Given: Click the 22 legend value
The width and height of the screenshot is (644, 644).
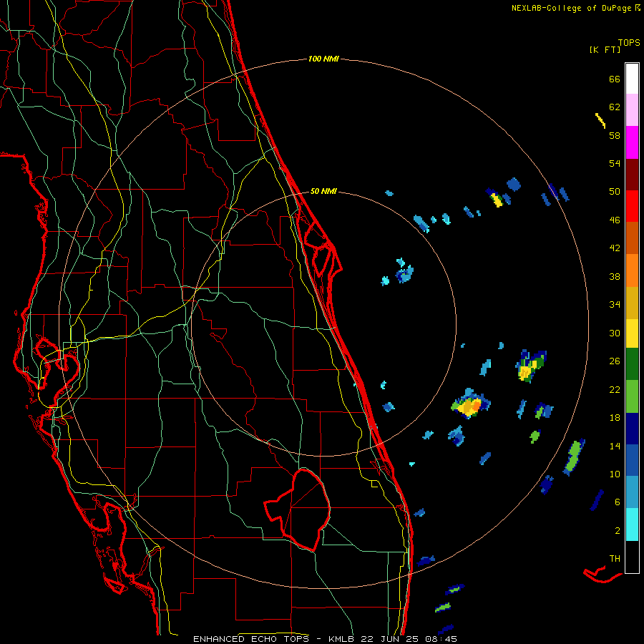Looking at the screenshot, I should tap(615, 389).
